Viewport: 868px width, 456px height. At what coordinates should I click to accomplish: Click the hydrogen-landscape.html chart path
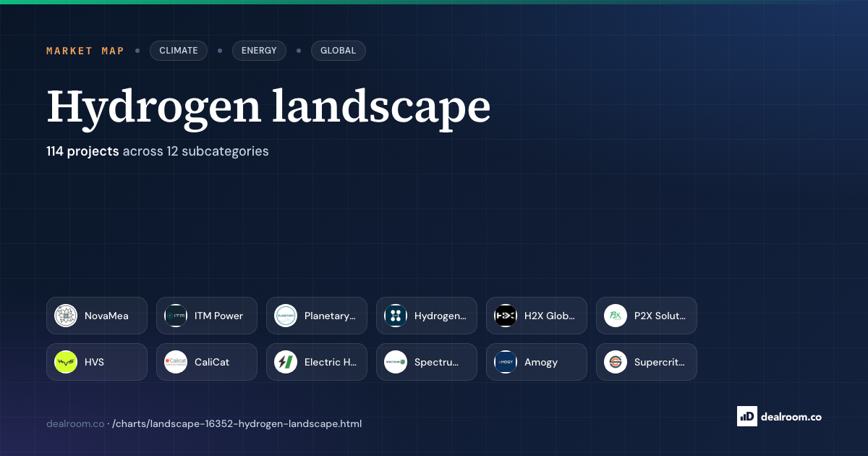pos(237,423)
